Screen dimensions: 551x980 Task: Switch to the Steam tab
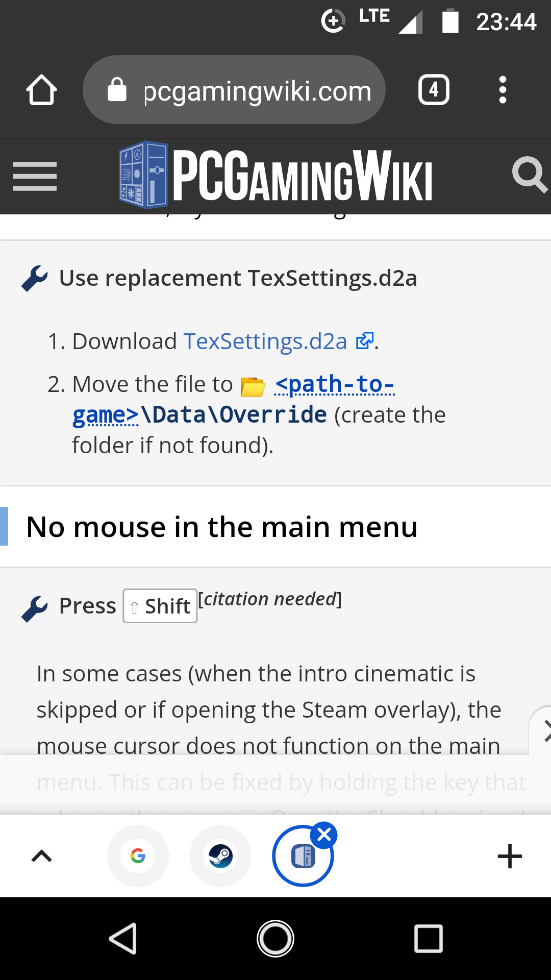coord(220,856)
